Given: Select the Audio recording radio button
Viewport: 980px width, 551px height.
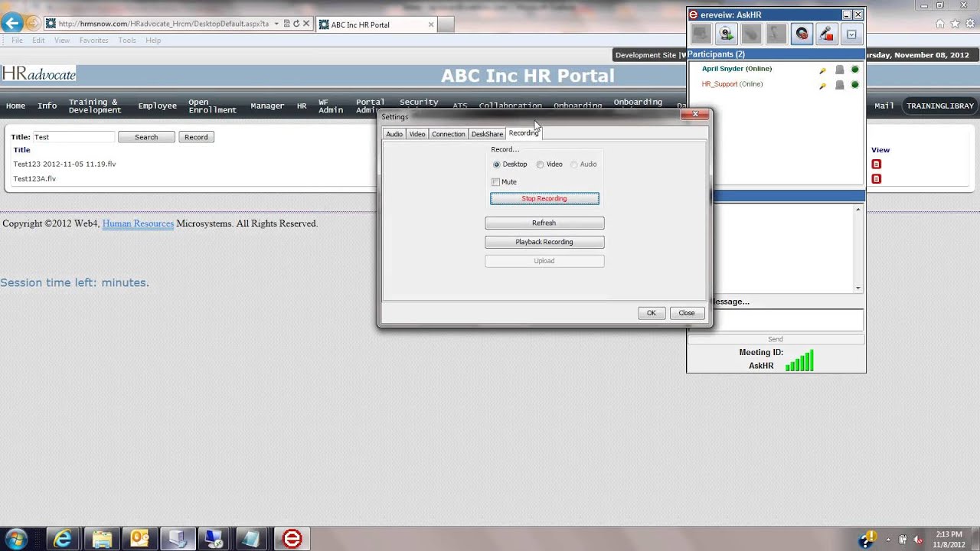Looking at the screenshot, I should [574, 165].
